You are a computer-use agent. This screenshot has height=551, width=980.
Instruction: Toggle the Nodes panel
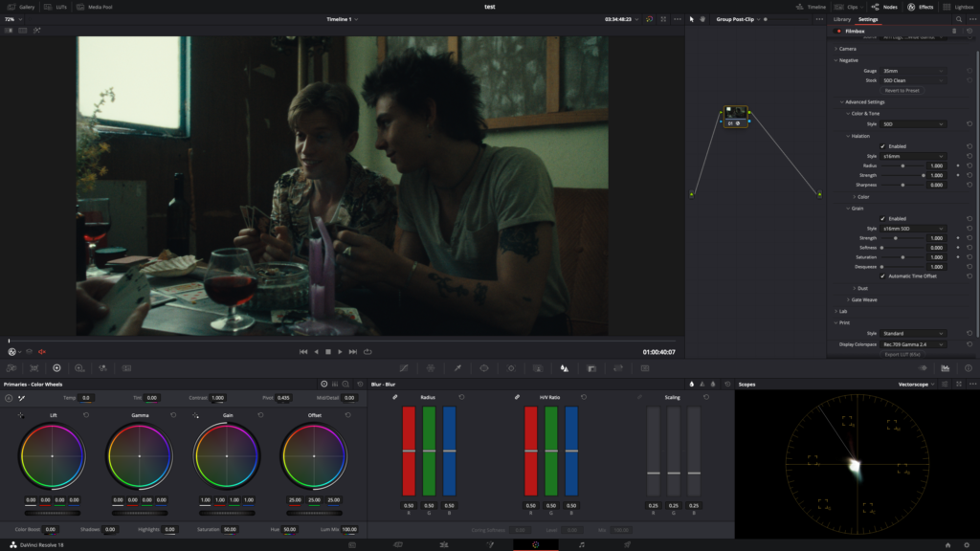(x=884, y=7)
